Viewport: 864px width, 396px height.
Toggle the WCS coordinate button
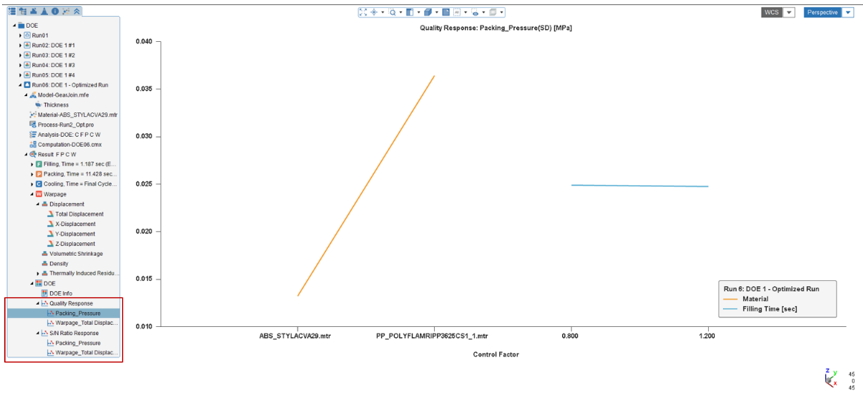pyautogui.click(x=770, y=12)
